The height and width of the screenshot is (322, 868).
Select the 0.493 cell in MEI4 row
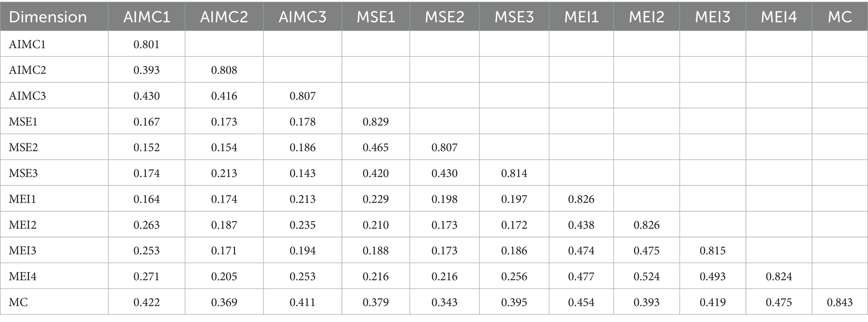coord(713,277)
